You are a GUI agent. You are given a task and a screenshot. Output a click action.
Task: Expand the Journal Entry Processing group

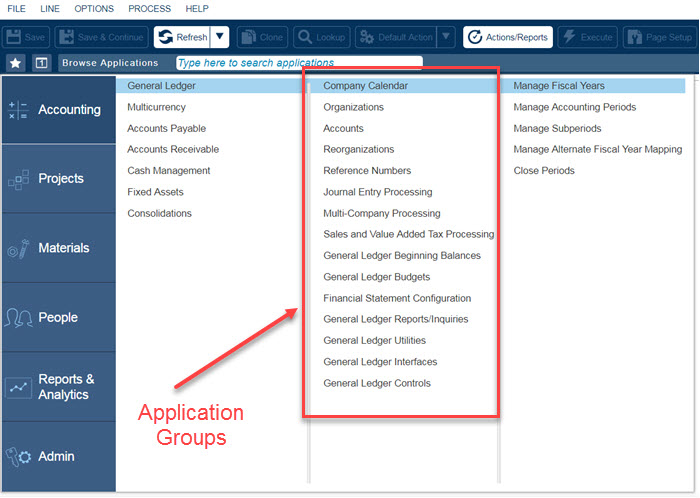tap(377, 192)
